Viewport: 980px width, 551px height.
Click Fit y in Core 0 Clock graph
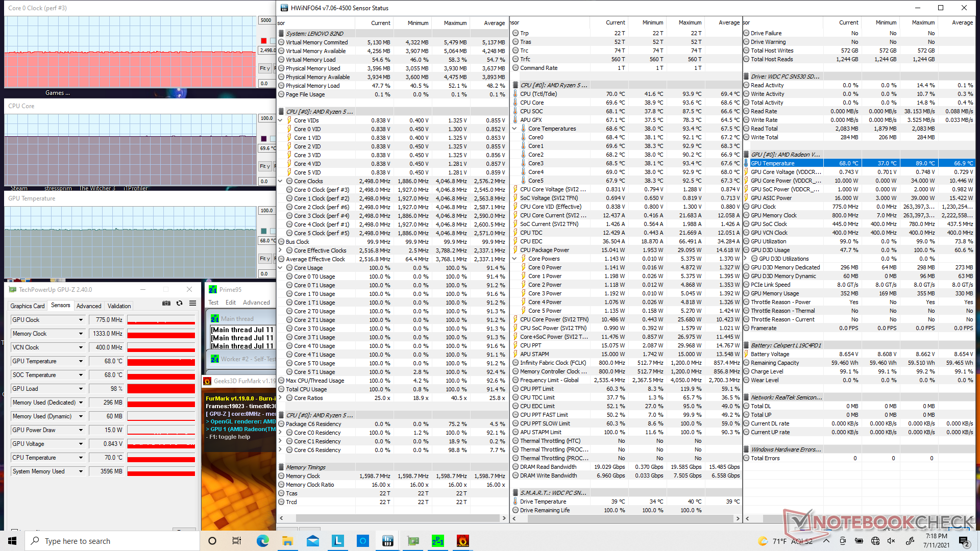pos(264,68)
